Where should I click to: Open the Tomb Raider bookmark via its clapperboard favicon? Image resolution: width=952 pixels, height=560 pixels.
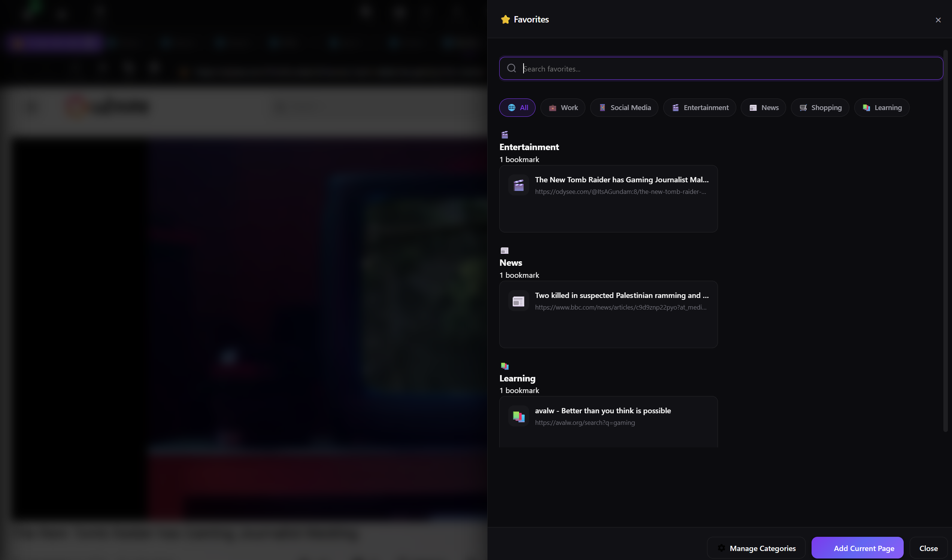[519, 185]
